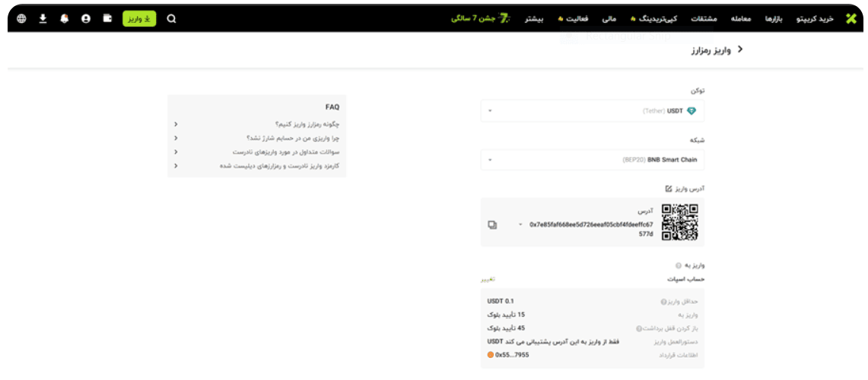868x380 pixels.
Task: Click the 15 تأیید بلوک value
Action: pos(506,315)
